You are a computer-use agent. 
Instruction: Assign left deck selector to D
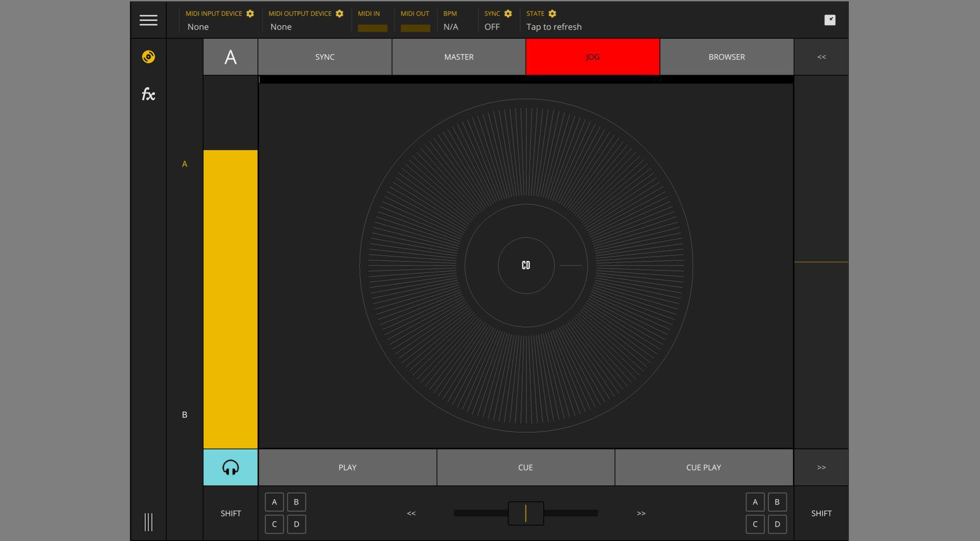(296, 524)
